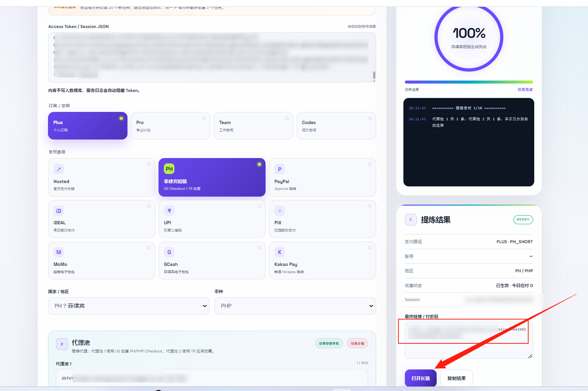Choose the Codex radio dot
Screen dimensions: 588x391
click(x=370, y=118)
